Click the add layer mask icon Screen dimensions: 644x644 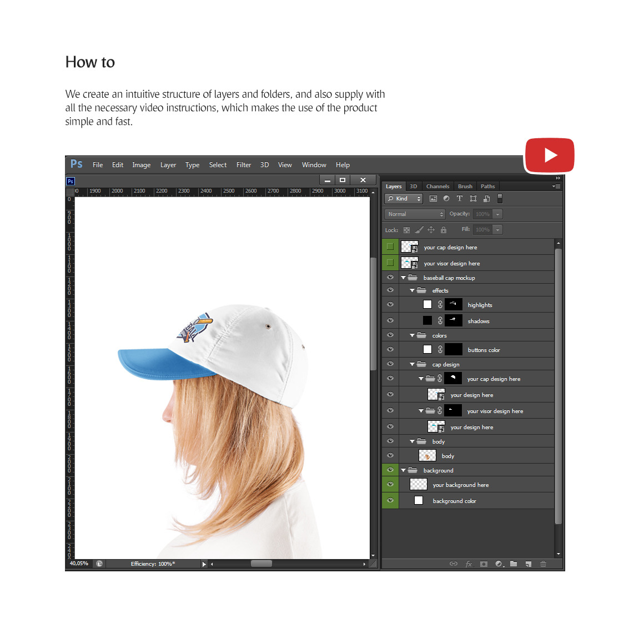pos(484,564)
